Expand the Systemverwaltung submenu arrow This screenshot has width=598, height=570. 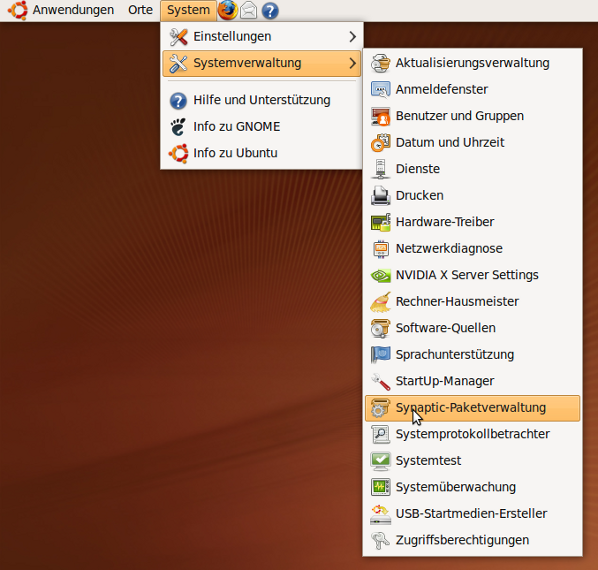352,63
